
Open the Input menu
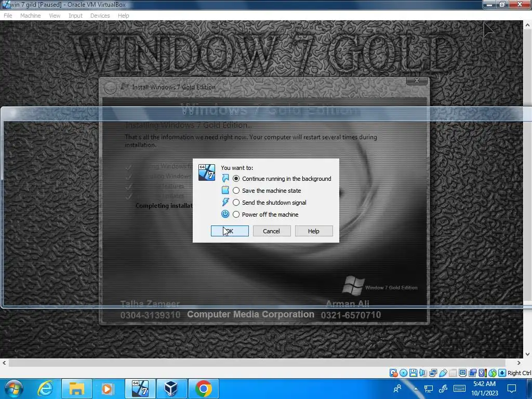pyautogui.click(x=75, y=16)
